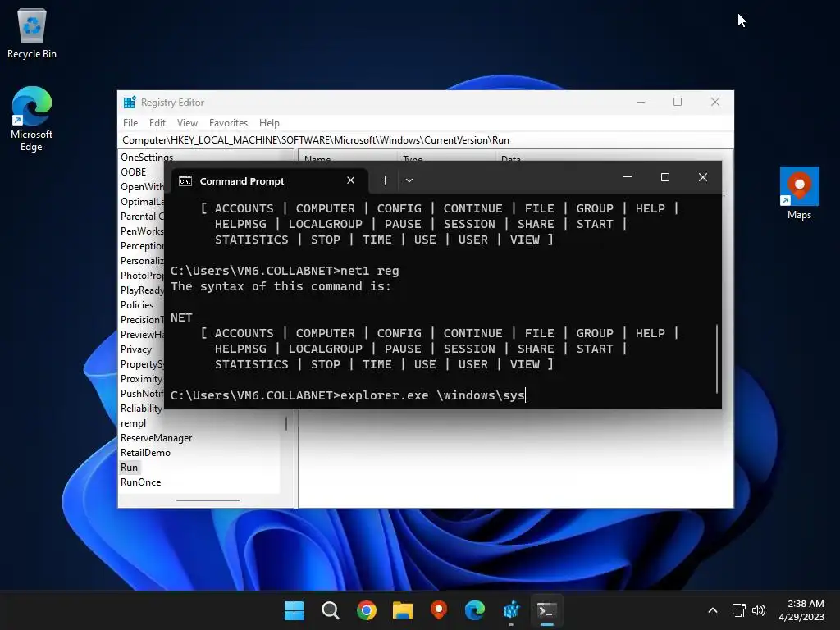Select the RunOnce key in tree
This screenshot has height=630, width=840.
coord(140,482)
